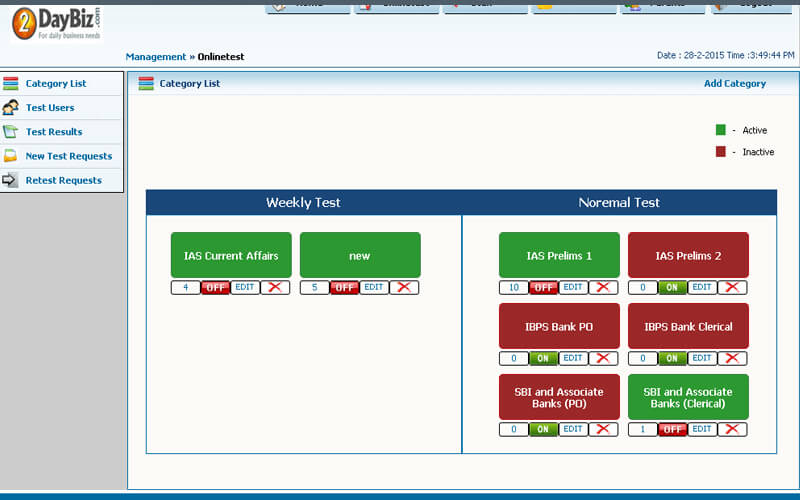Click the Noremal Test column header
Screen dimensions: 800x500
[x=619, y=203]
